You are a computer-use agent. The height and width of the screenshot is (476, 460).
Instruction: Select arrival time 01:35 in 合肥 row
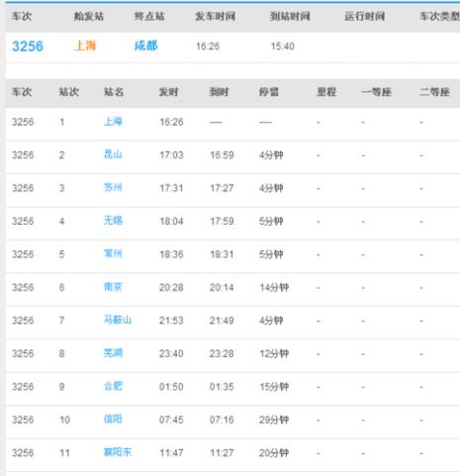[x=222, y=387]
